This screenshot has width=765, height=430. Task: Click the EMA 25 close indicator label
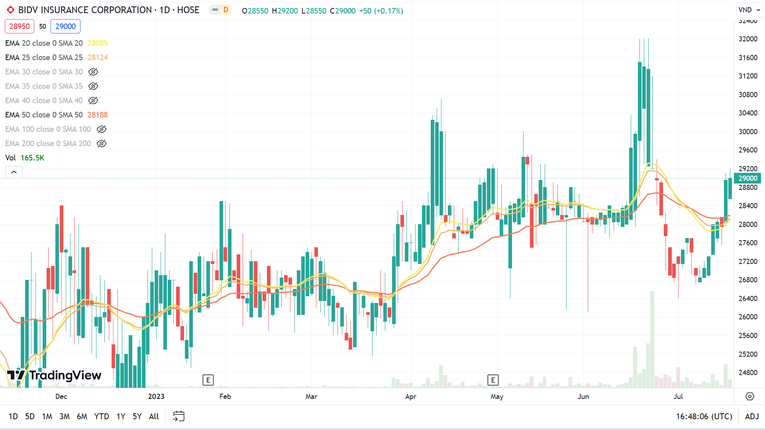tap(44, 57)
